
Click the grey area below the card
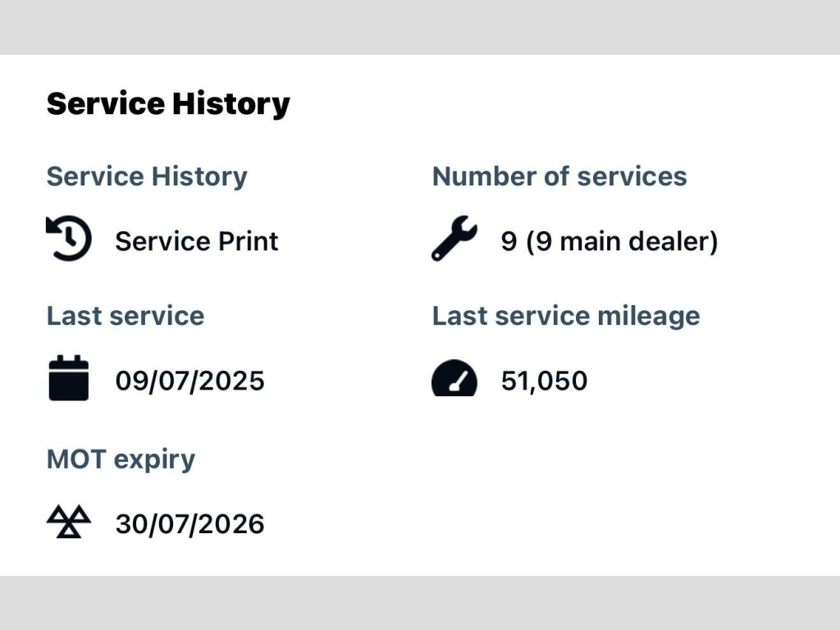tap(420, 603)
